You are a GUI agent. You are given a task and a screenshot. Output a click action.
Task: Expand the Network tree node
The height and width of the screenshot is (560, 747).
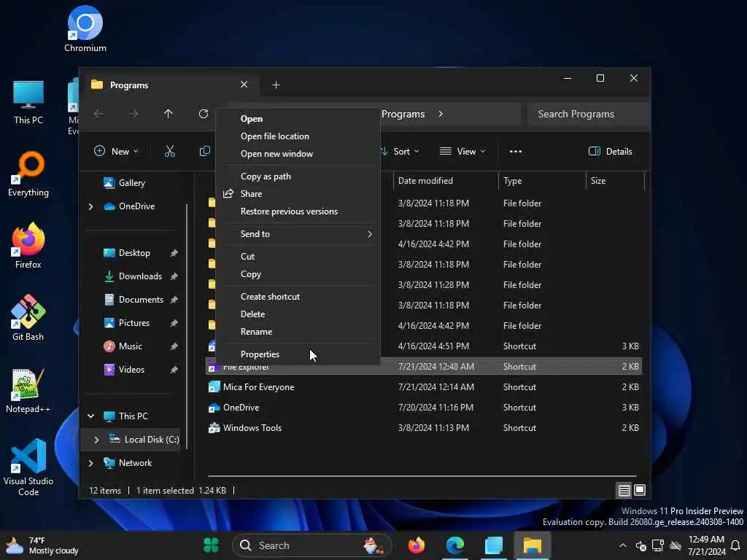click(90, 463)
